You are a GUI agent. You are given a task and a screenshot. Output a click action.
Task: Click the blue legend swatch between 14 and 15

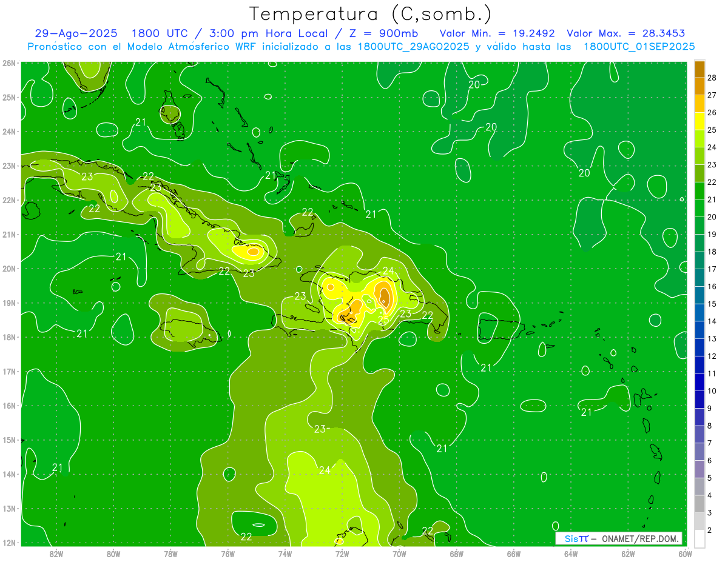pos(699,312)
